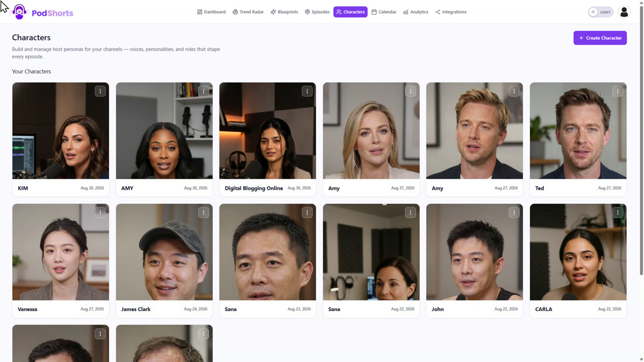Click the James Clark name label
This screenshot has height=362, width=644.
(136, 309)
